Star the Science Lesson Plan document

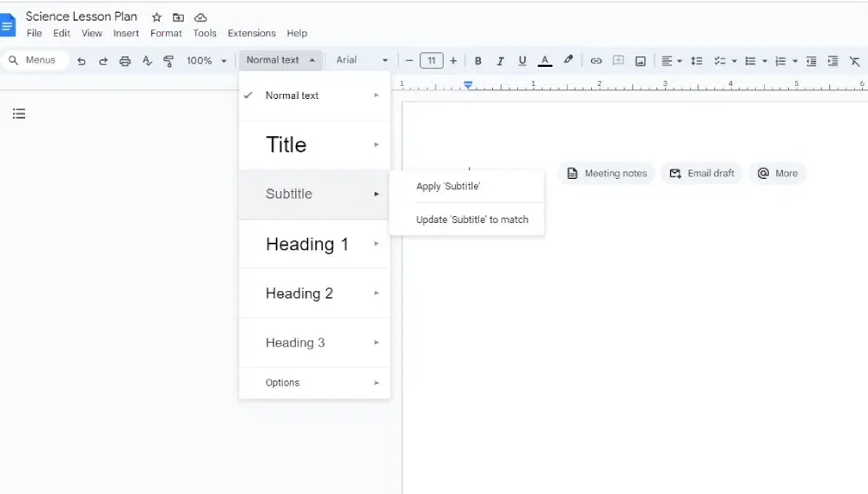point(156,17)
